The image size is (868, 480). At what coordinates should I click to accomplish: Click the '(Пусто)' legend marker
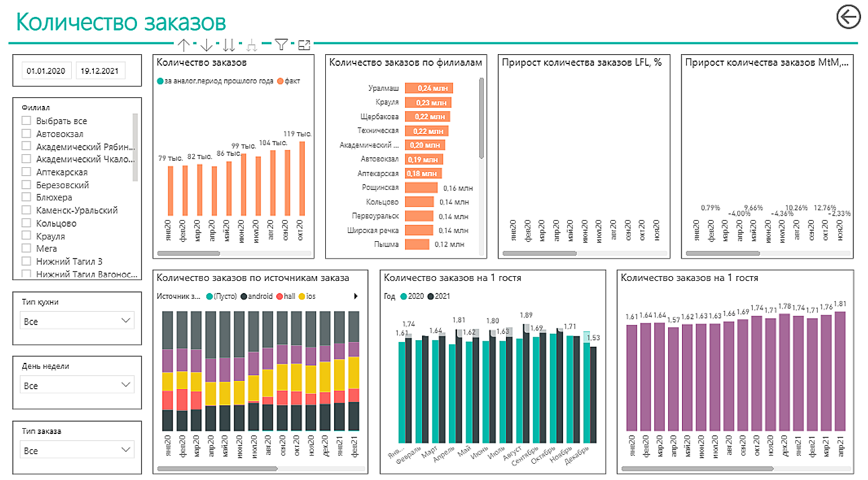pos(210,297)
